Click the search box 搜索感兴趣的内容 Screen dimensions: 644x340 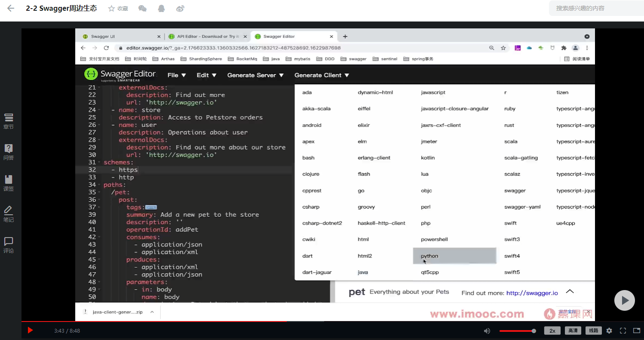596,8
